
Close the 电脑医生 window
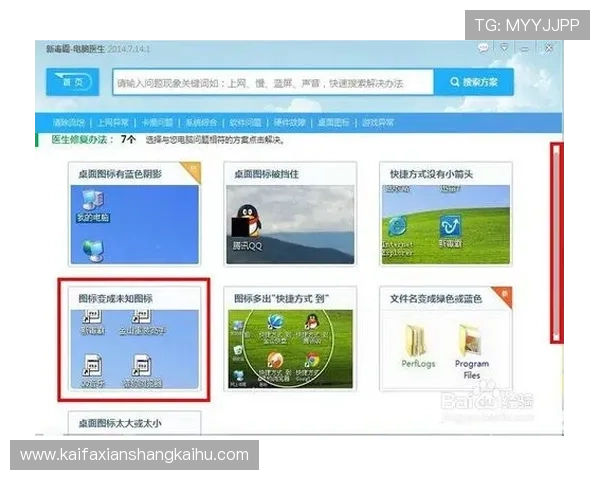[x=549, y=48]
